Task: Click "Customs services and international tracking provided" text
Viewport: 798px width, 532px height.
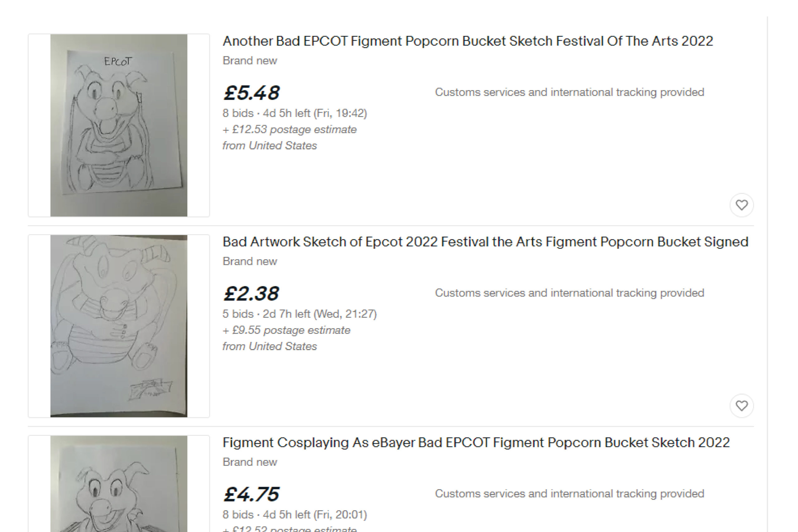Action: coord(570,92)
